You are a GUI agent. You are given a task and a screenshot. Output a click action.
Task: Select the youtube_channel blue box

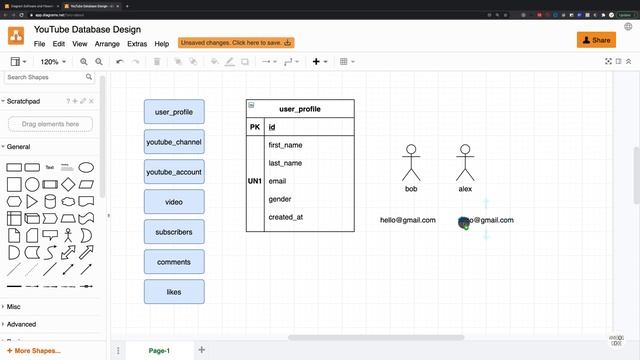[174, 142]
